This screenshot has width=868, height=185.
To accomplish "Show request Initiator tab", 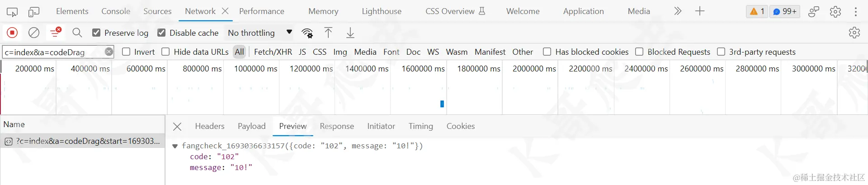I will (381, 126).
